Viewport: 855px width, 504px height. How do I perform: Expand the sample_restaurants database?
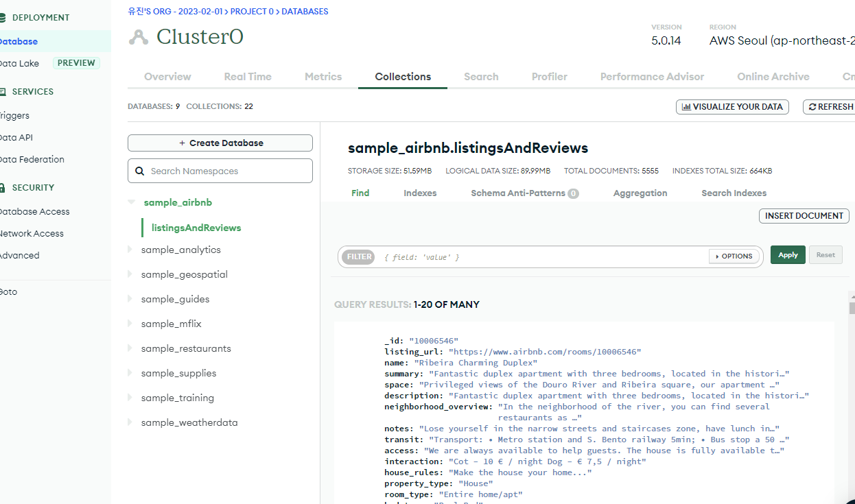click(130, 348)
